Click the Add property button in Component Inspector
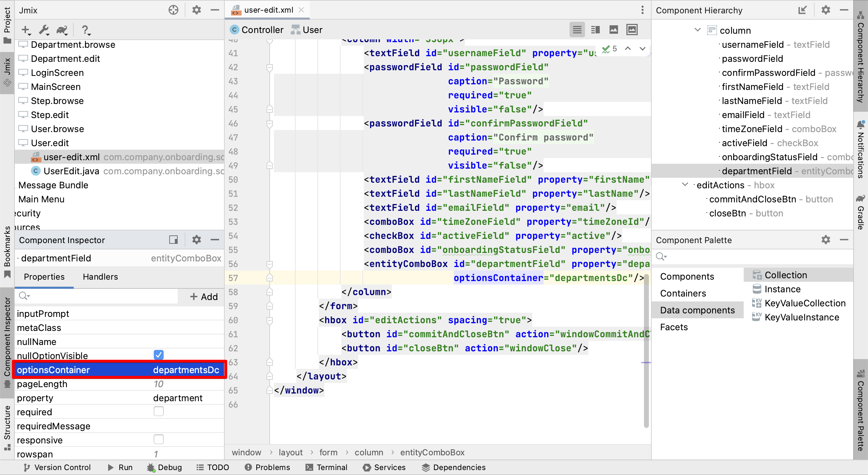Viewport: 868px width, 475px height. (203, 296)
